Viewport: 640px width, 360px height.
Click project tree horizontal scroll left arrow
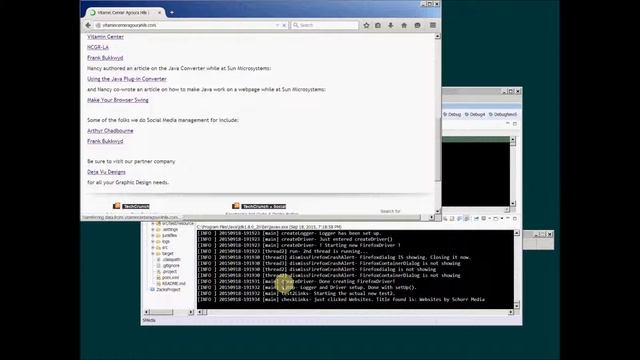147,312
